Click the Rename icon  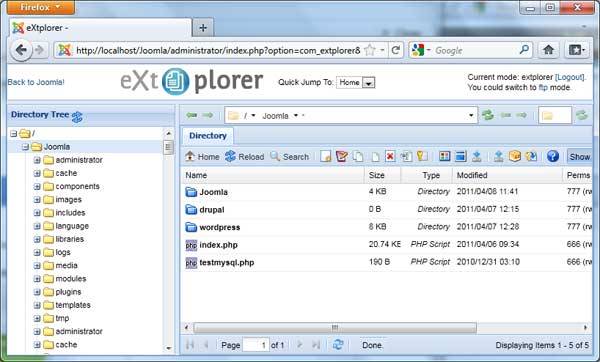(x=406, y=156)
